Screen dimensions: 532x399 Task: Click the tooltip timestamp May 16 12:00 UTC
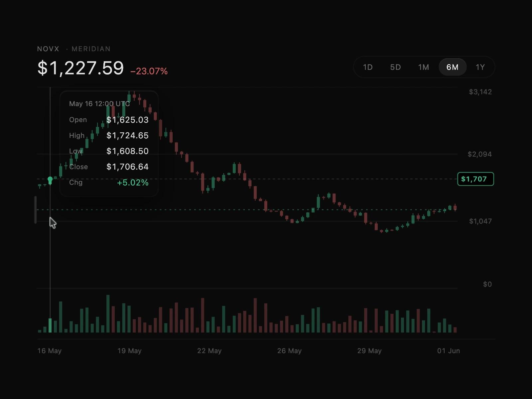(99, 104)
